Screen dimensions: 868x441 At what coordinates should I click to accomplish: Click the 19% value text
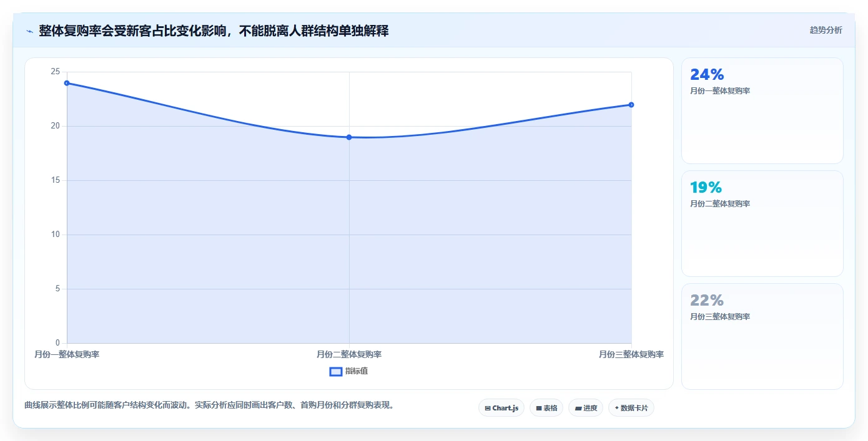[x=706, y=187]
